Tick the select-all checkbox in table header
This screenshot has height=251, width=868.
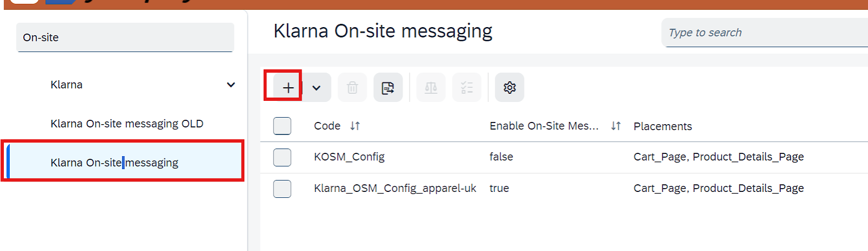pos(282,126)
